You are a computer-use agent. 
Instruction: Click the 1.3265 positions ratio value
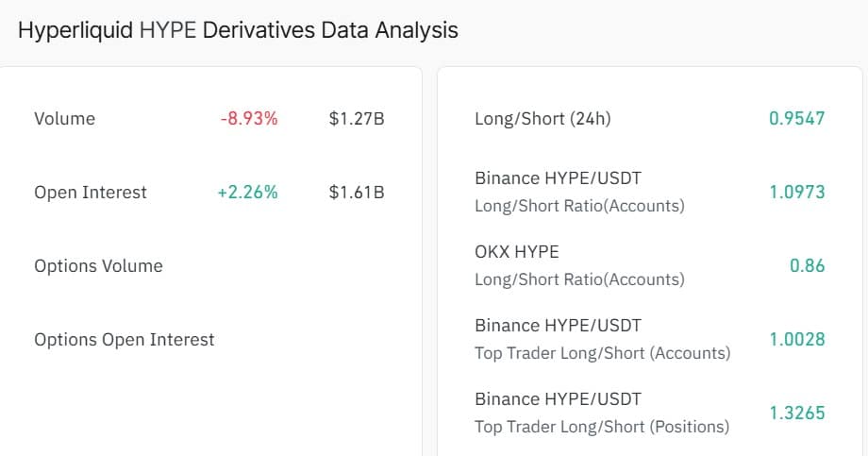[x=797, y=414]
